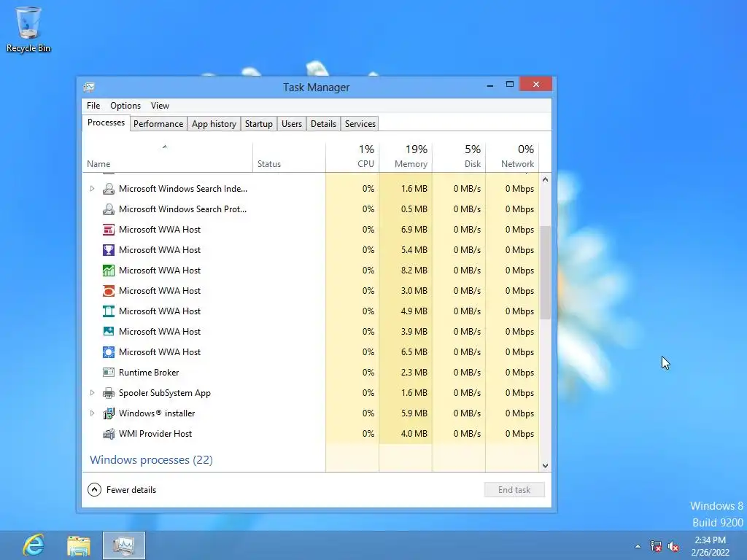Click the 2.3 MB memory value
This screenshot has width=747, height=560.
pyautogui.click(x=414, y=373)
